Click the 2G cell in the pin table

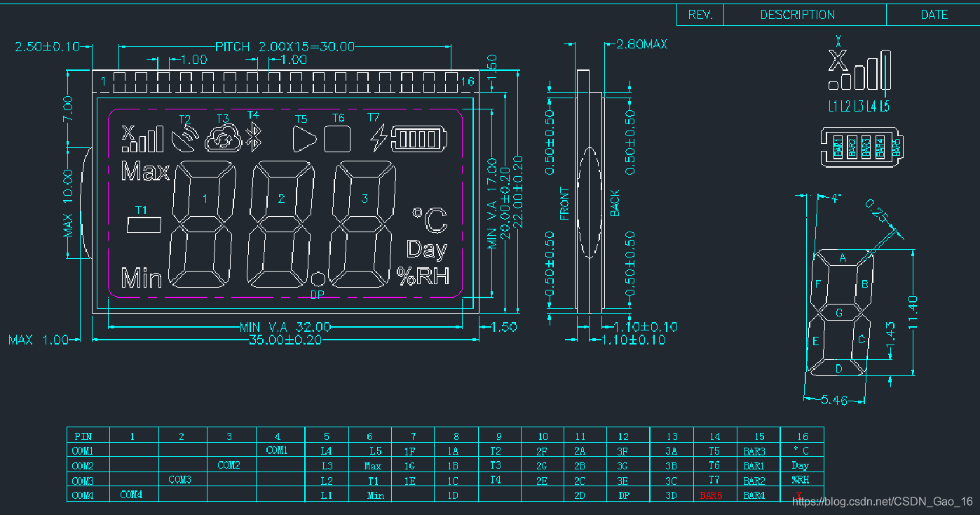[x=542, y=466]
